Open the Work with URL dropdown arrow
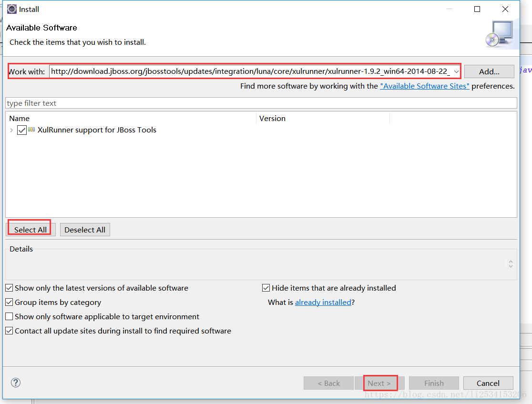532x404 pixels. pos(456,71)
